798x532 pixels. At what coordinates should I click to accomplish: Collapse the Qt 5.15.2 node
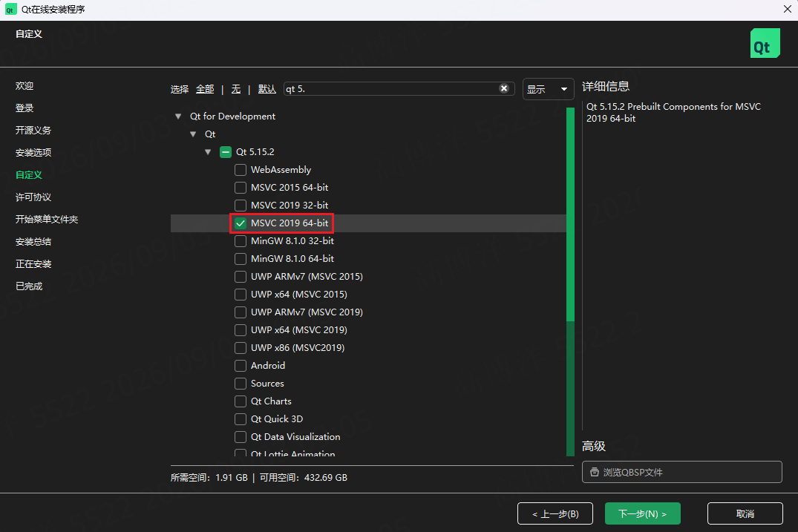pyautogui.click(x=208, y=152)
